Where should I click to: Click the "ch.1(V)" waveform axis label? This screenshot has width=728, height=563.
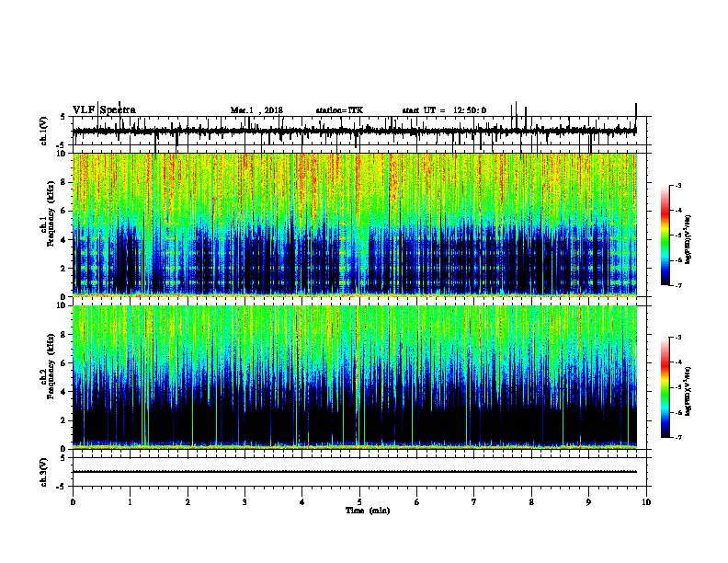(44, 131)
